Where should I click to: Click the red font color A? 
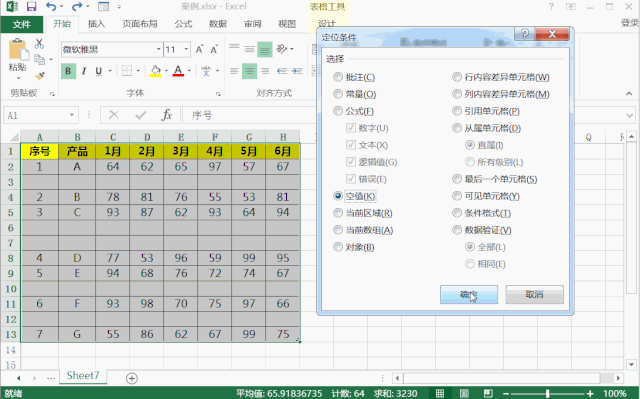[x=178, y=71]
